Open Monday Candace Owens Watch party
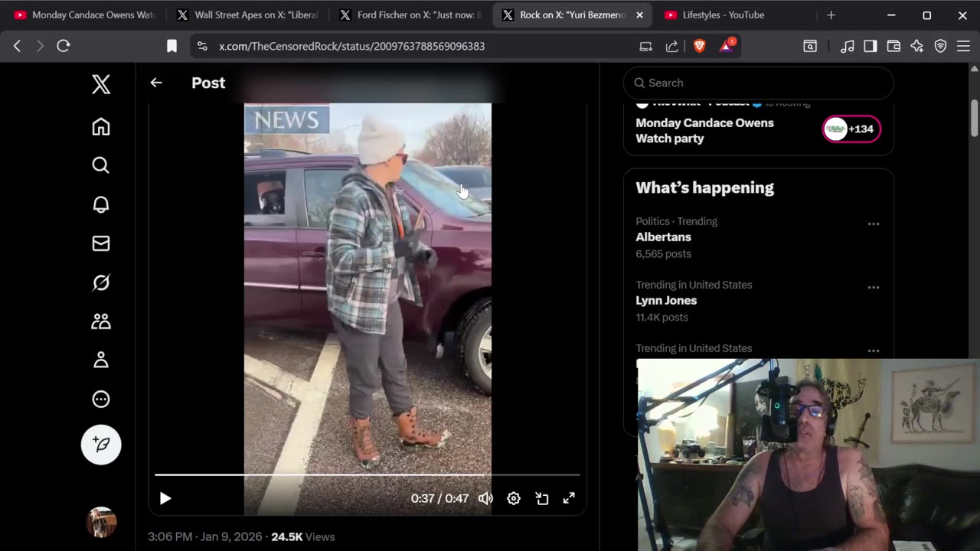The image size is (980, 551). coord(704,131)
